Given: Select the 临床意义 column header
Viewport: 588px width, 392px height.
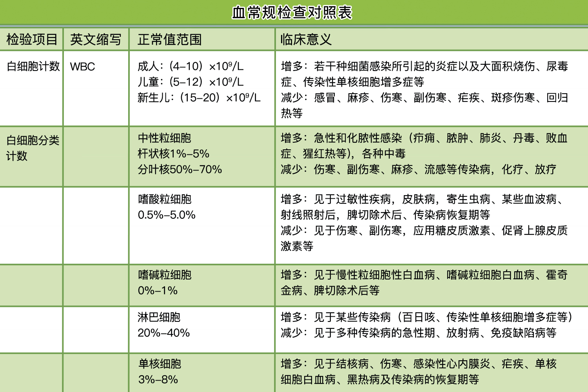Looking at the screenshot, I should coord(306,40).
